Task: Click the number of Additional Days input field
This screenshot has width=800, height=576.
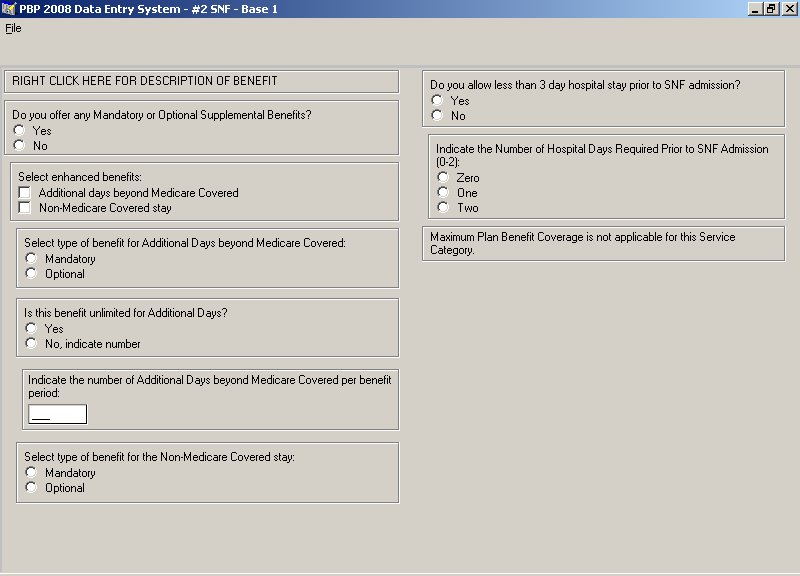Action: 57,414
